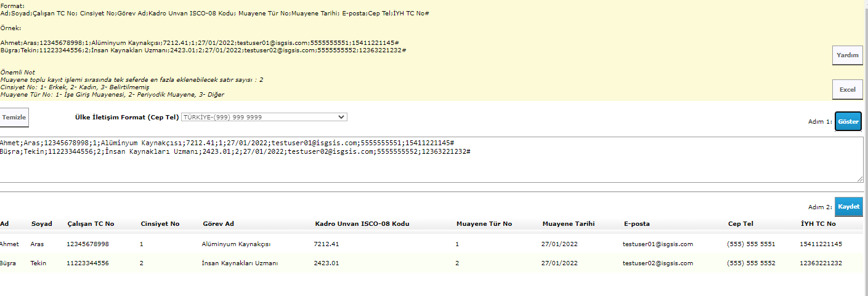Grab the text area resize handle

pyautogui.click(x=860, y=179)
